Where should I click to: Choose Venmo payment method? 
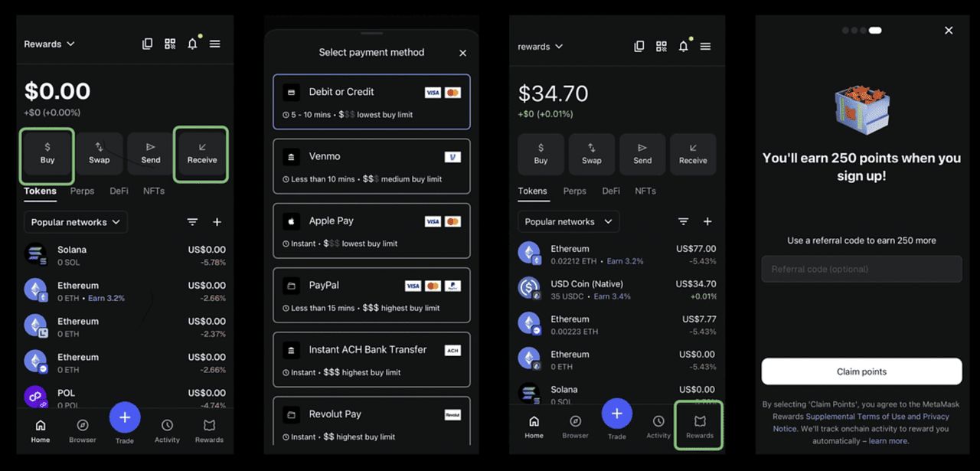[x=371, y=166]
